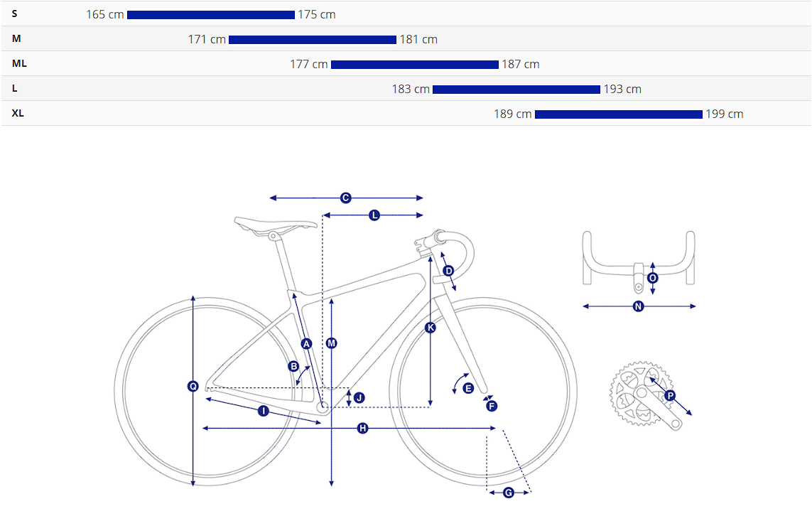The height and width of the screenshot is (521, 812).
Task: Select the L size row label
Action: pos(15,88)
